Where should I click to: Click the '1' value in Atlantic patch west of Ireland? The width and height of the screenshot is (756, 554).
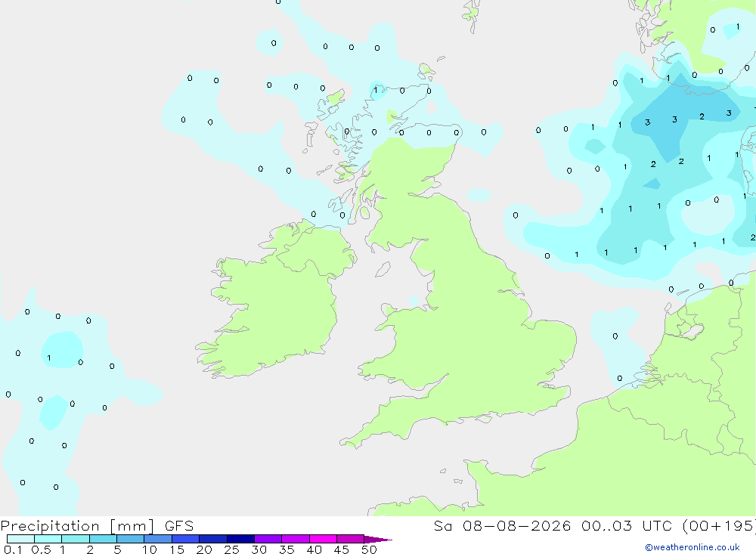(x=48, y=358)
